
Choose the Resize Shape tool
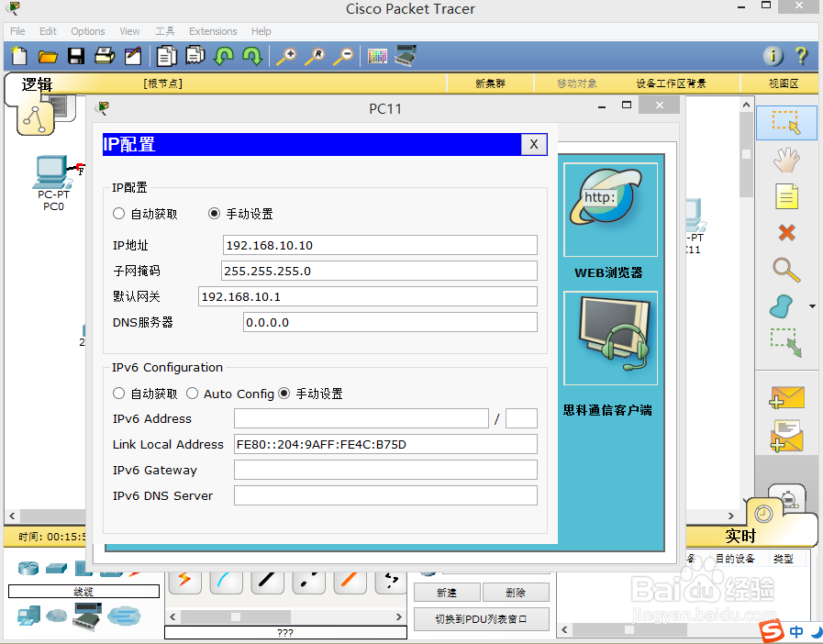click(x=786, y=342)
